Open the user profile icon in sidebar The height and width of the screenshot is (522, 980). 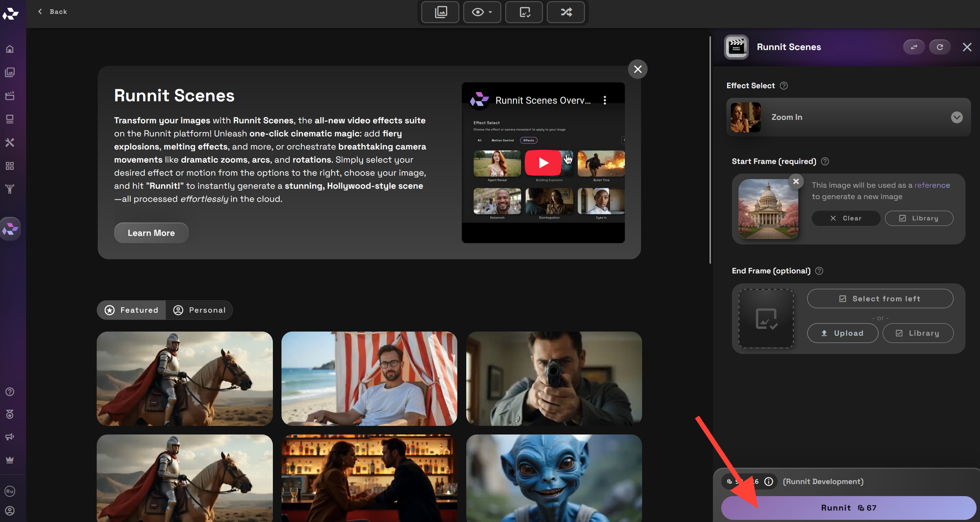tap(10, 511)
